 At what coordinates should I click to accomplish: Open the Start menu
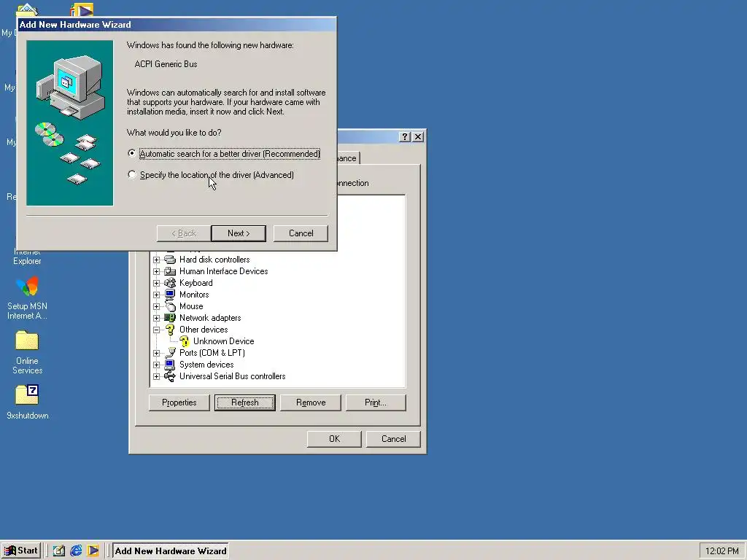tap(21, 551)
